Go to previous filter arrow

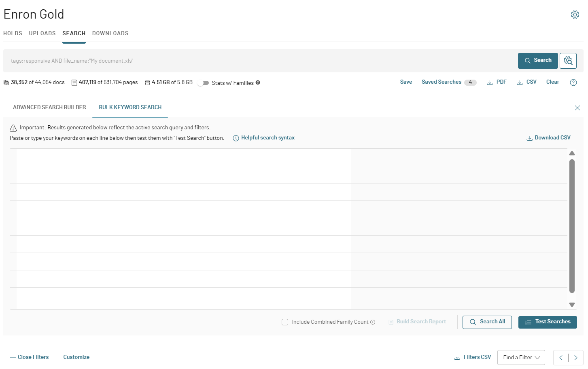pyautogui.click(x=561, y=358)
